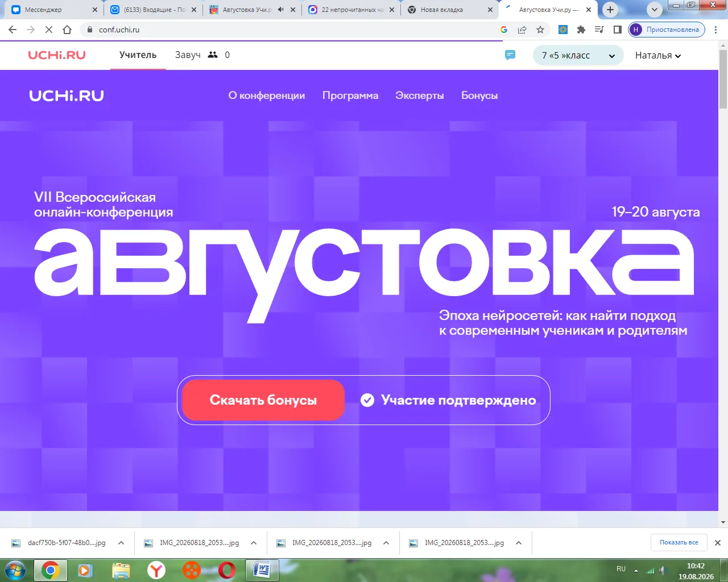The width and height of the screenshot is (728, 582).
Task: Click the Chrome icon in the taskbar
Action: click(x=51, y=570)
